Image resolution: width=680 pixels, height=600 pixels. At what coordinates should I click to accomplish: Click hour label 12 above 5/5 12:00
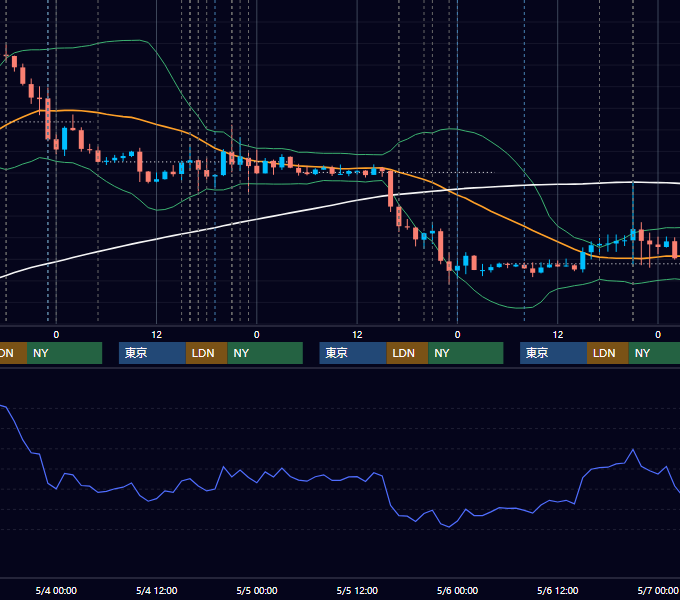pos(357,335)
